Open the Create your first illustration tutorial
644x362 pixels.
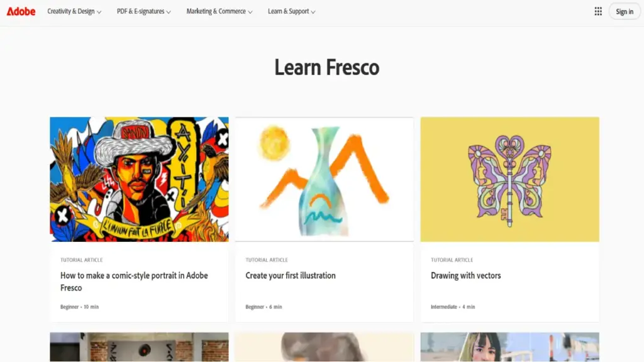(x=291, y=275)
